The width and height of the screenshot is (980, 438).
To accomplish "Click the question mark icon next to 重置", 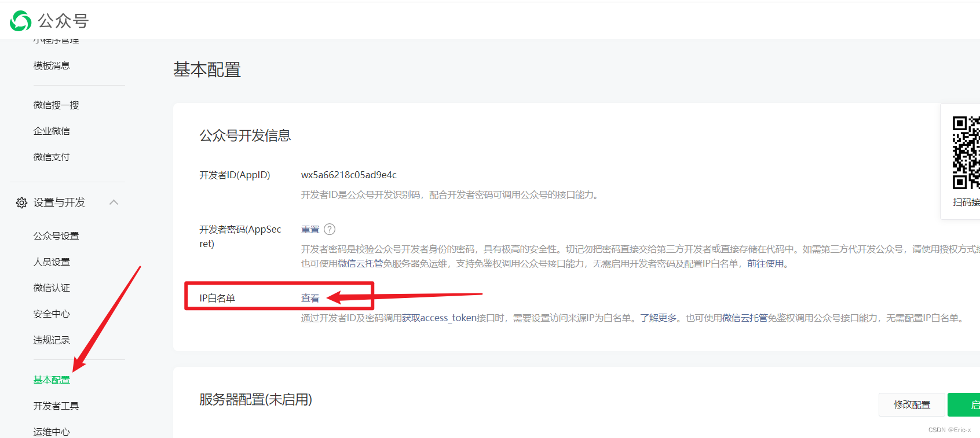I will [x=330, y=229].
